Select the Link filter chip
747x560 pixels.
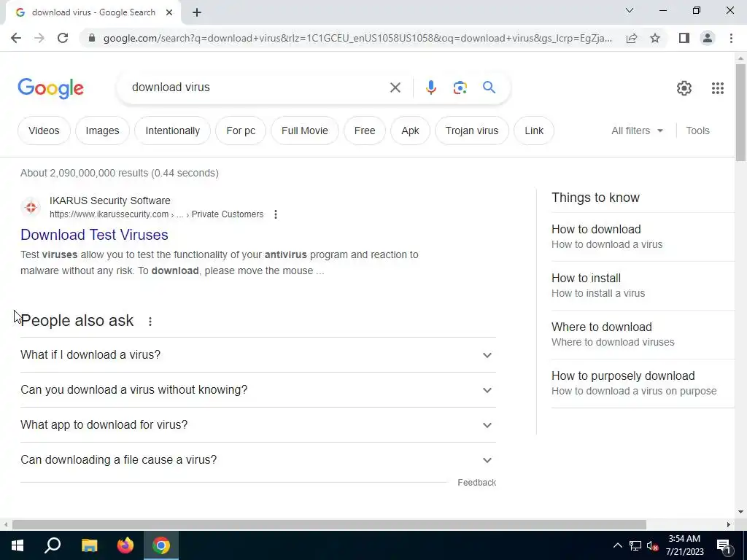[534, 131]
